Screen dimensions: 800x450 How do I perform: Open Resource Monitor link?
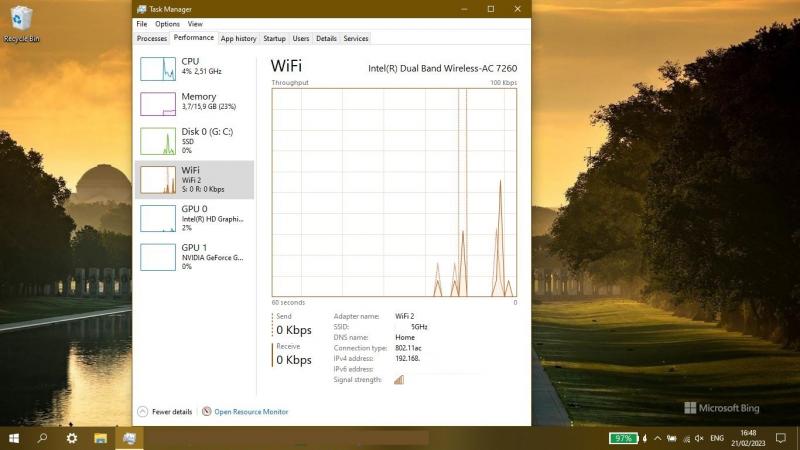click(251, 412)
